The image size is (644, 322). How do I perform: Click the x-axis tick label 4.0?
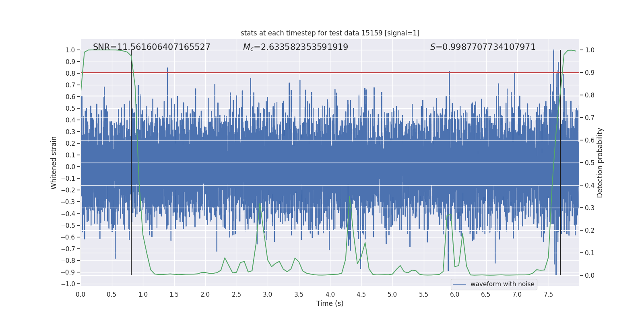click(330, 294)
